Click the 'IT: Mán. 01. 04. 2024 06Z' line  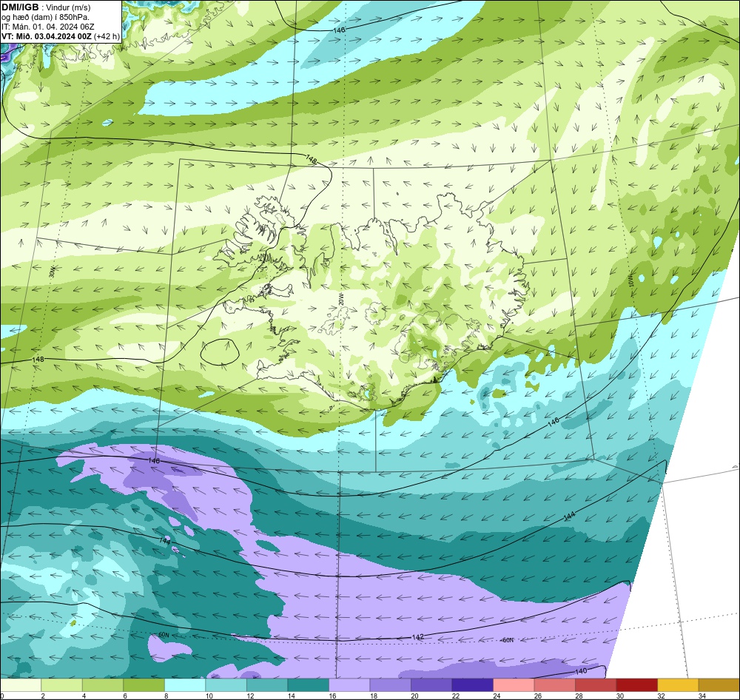[47, 27]
